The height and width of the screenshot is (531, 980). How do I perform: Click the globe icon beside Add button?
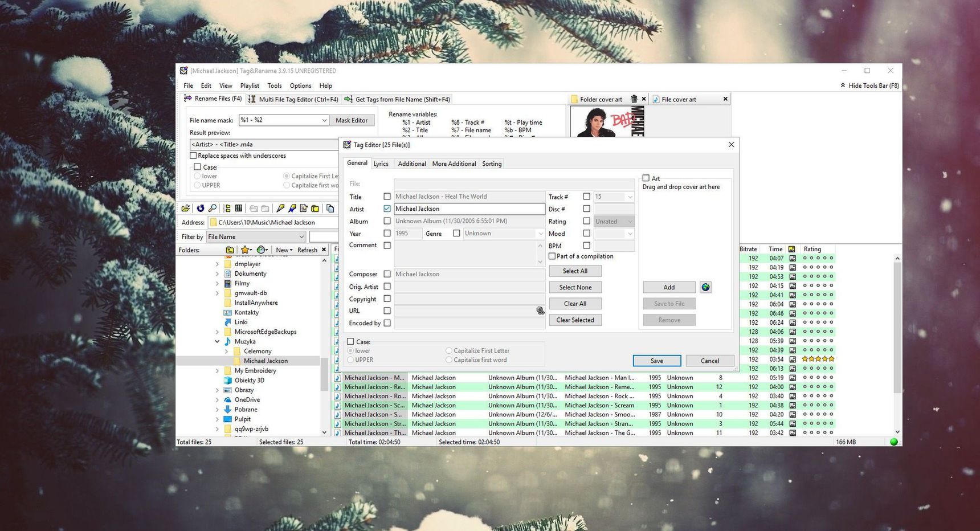pyautogui.click(x=705, y=287)
